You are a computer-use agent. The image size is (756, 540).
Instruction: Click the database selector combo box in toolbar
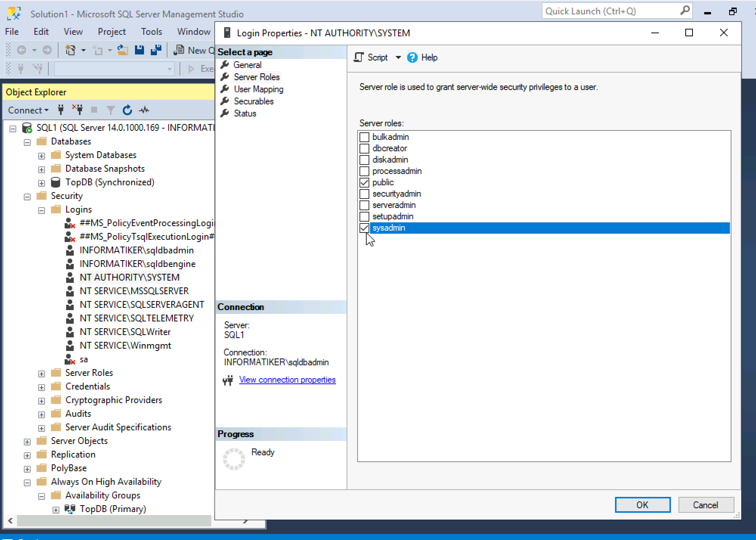115,69
